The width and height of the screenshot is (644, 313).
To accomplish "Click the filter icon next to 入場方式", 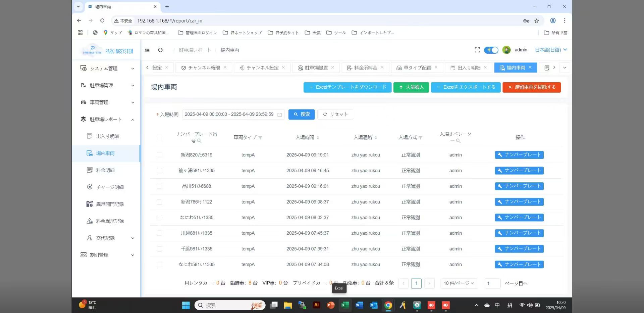I will click(421, 138).
